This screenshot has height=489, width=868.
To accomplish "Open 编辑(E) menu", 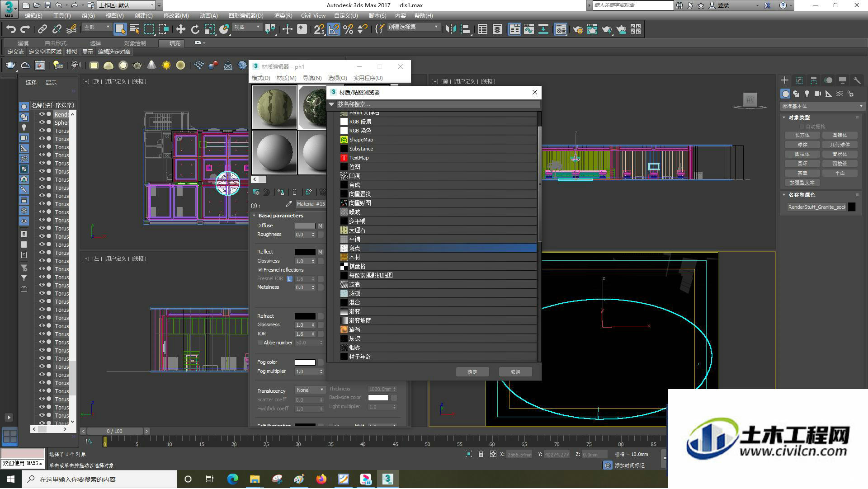I will click(33, 15).
